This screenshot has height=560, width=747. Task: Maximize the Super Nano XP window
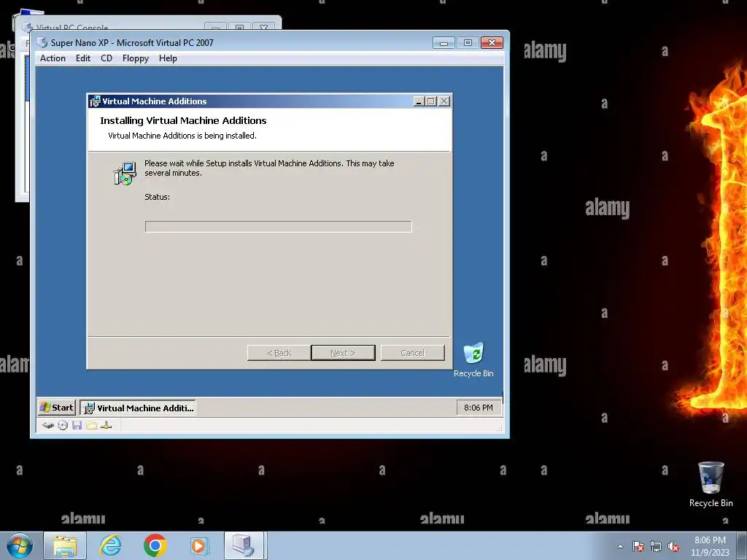pos(468,43)
